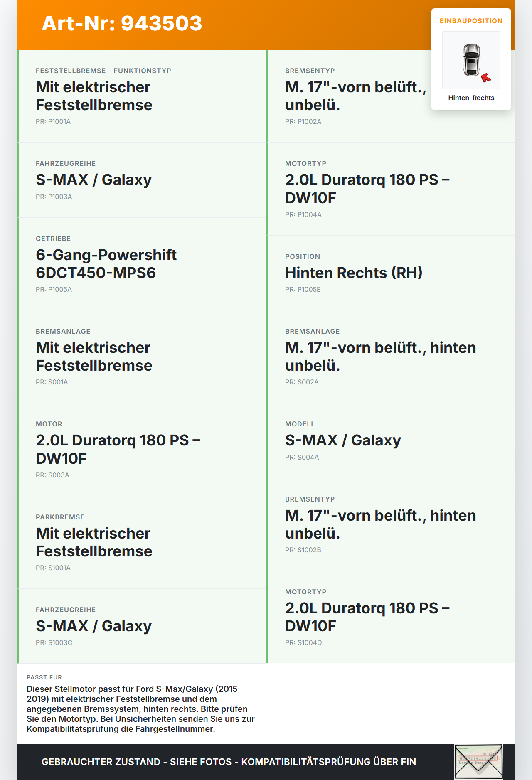Select the Bremsanlage card with PR S002A
The width and height of the screenshot is (532, 780).
pyautogui.click(x=391, y=357)
